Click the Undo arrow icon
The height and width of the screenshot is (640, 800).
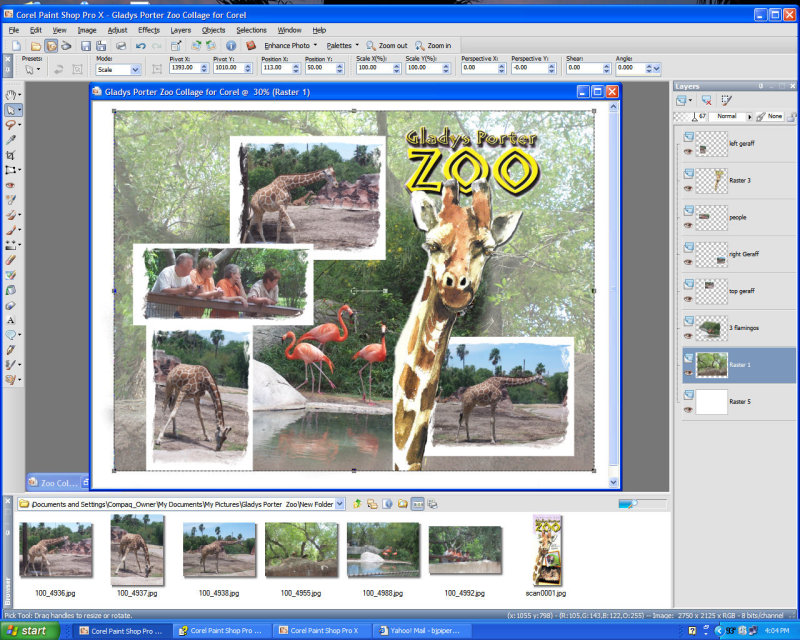[x=140, y=45]
